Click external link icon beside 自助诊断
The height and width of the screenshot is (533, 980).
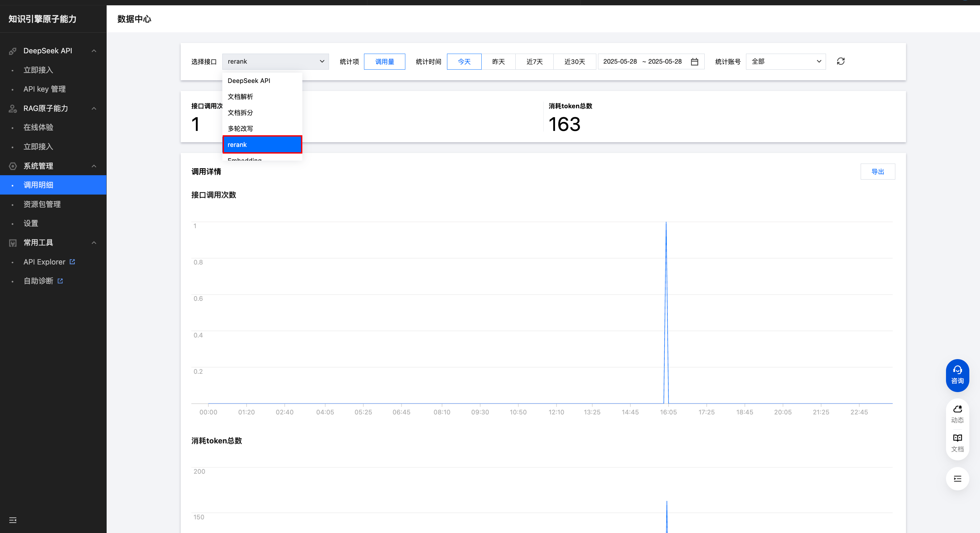pyautogui.click(x=60, y=280)
